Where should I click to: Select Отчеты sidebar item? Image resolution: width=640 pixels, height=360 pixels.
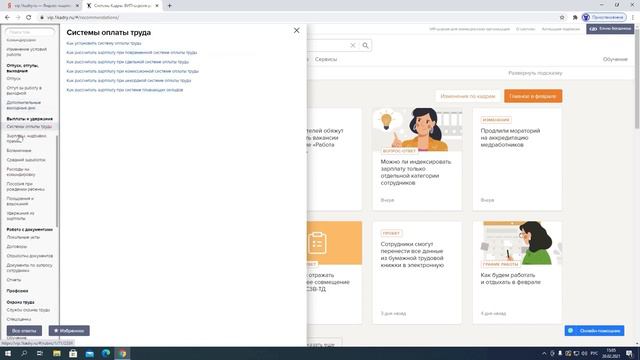point(13,280)
